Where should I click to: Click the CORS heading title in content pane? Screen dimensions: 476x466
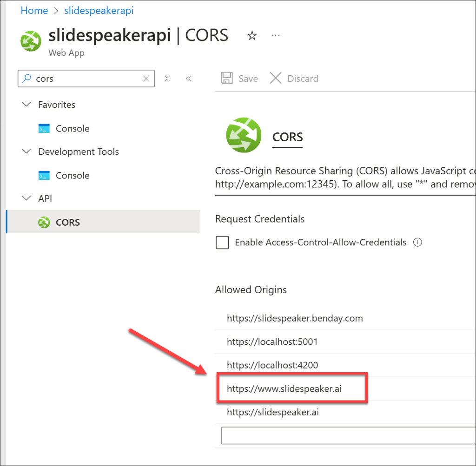click(x=287, y=137)
